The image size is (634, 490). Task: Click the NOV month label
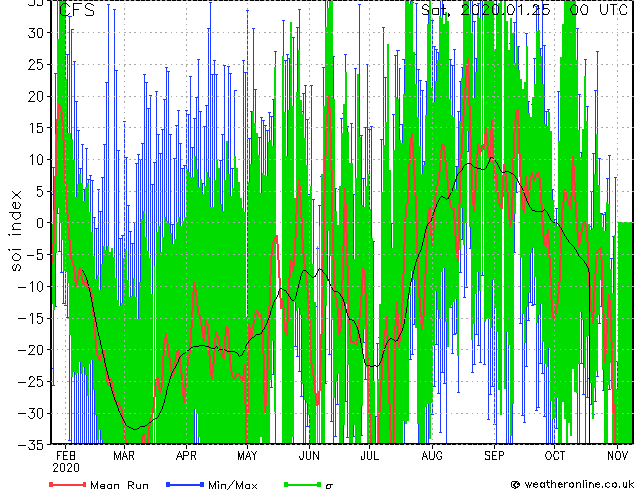[617, 456]
